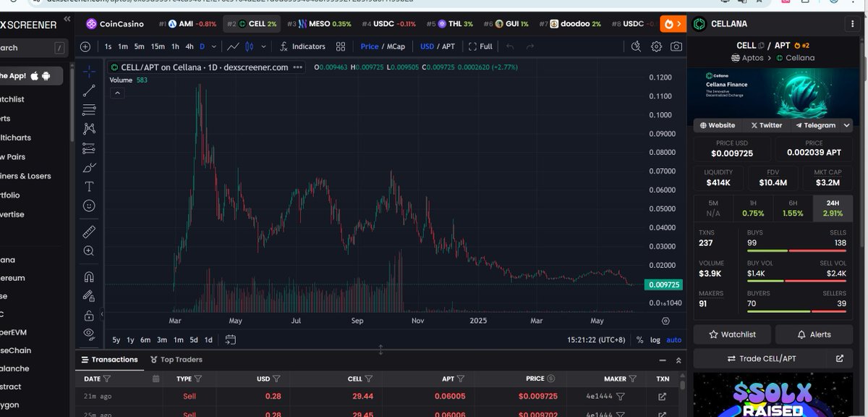This screenshot has height=417, width=868.
Task: Set chart interval to 1h
Action: pos(175,46)
